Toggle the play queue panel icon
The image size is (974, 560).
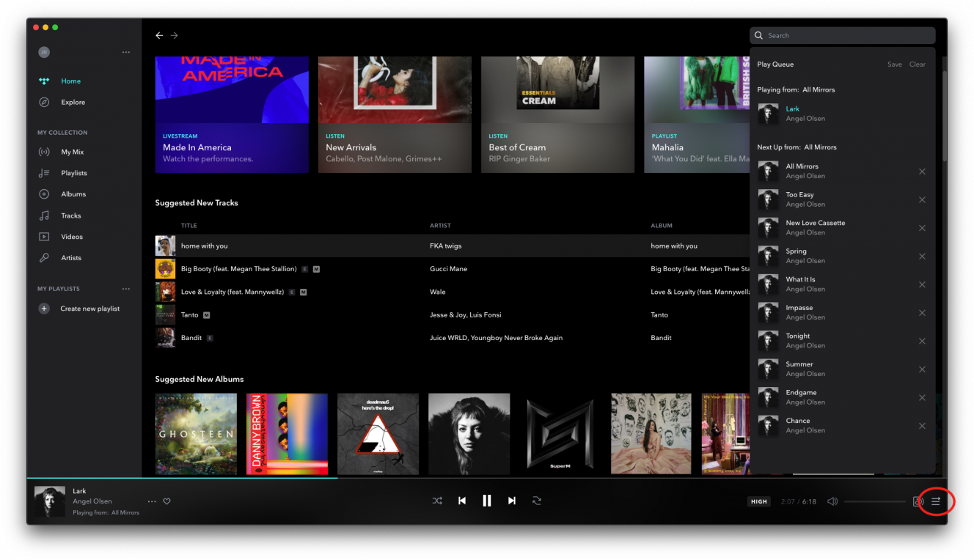(936, 501)
